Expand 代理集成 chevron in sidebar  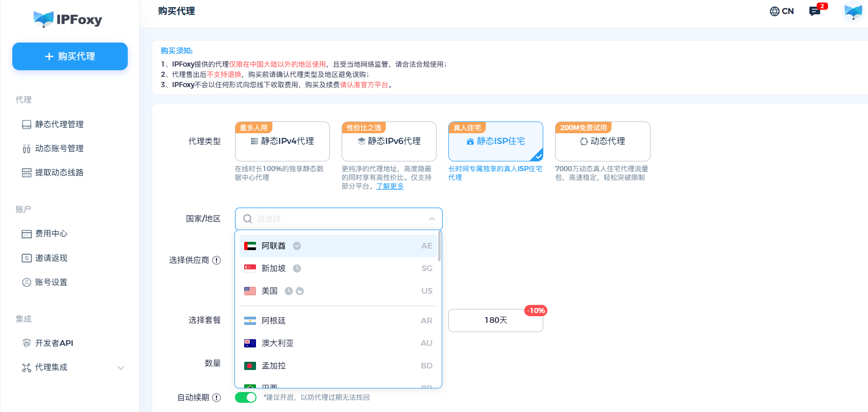121,367
